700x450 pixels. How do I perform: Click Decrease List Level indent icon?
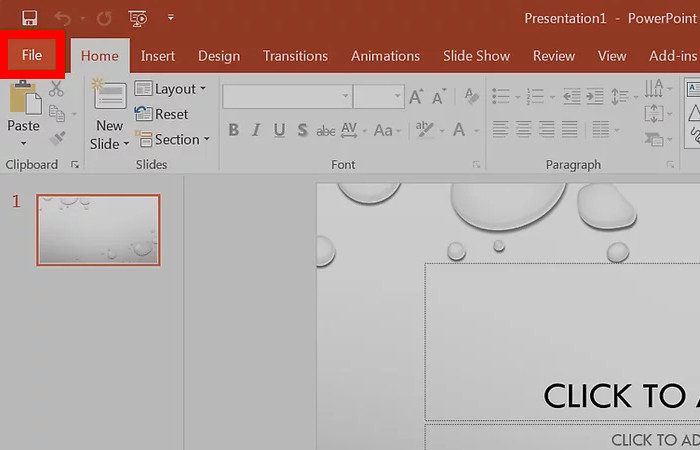tap(572, 96)
